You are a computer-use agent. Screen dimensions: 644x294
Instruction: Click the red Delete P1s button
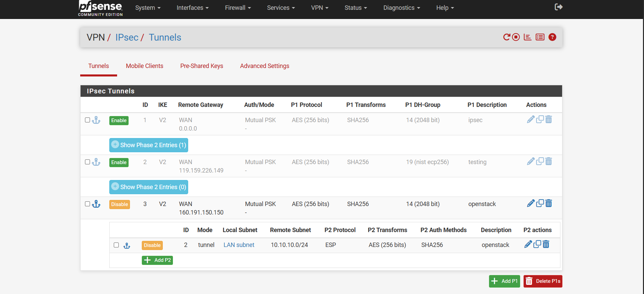pos(543,281)
